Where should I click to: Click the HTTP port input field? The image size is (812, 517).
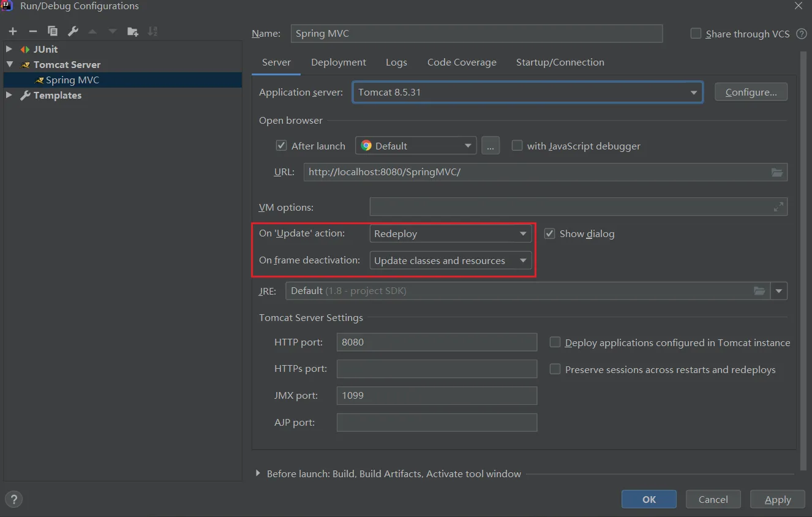point(437,342)
